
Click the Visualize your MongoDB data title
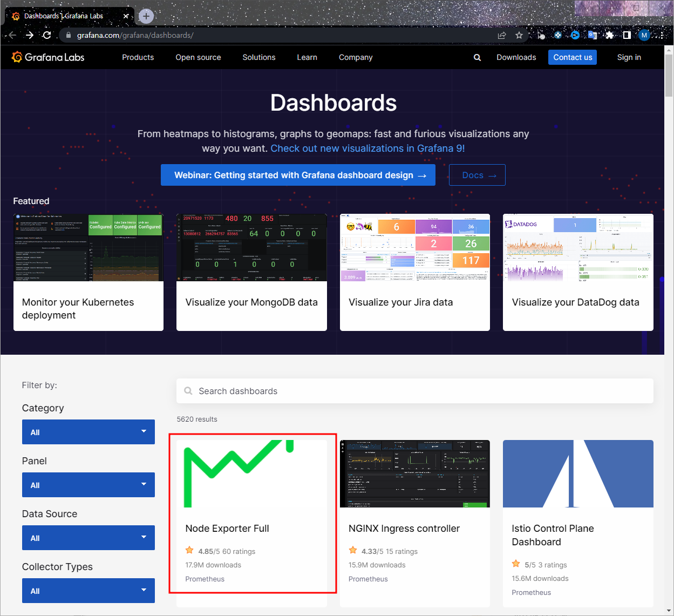[251, 302]
